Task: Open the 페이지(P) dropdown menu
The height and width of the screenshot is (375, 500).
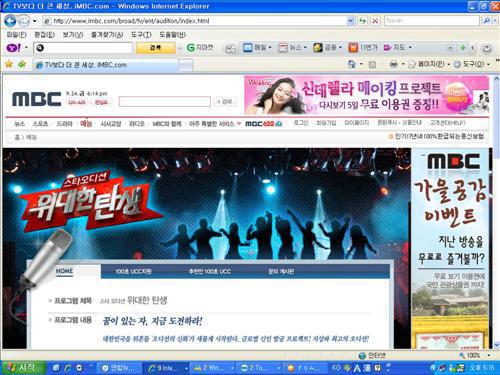Action: (x=430, y=64)
